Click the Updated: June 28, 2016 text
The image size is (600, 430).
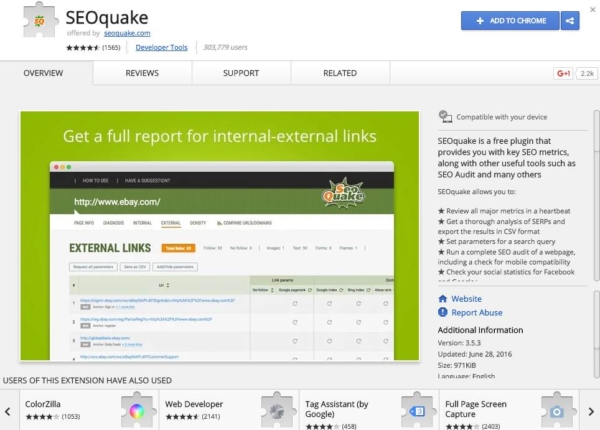pyautogui.click(x=474, y=354)
